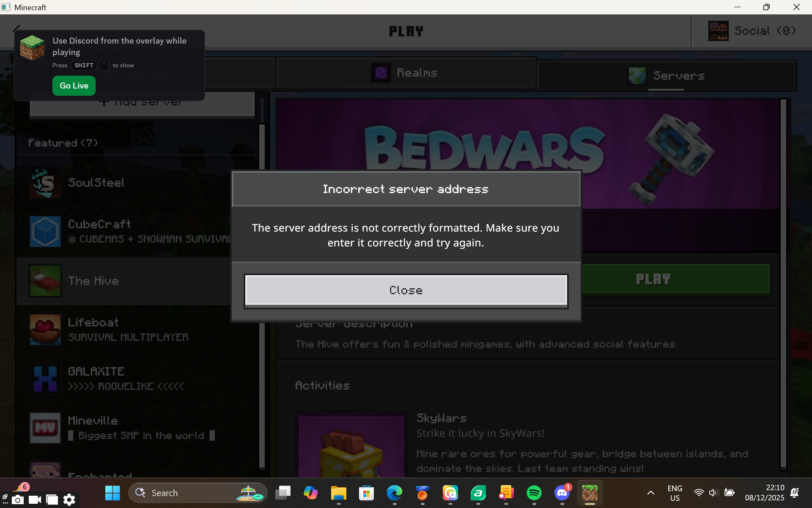
Task: Select the Lifeboat server icon
Action: click(x=45, y=329)
